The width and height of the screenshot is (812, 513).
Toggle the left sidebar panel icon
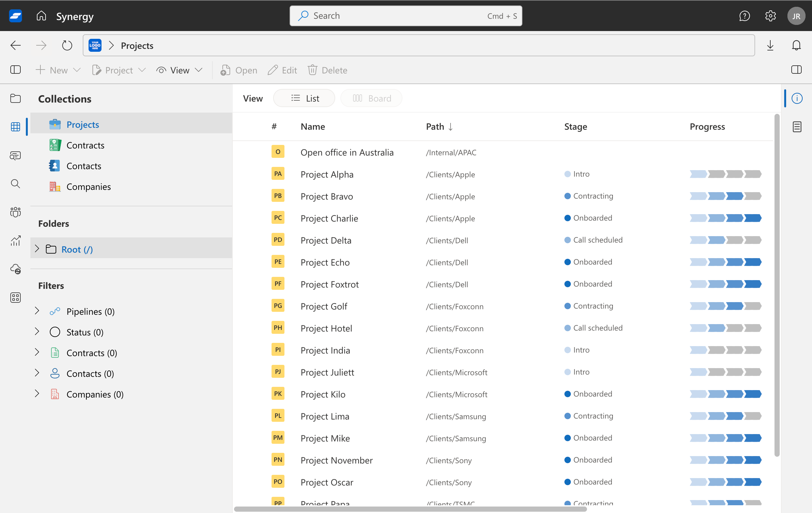coord(16,70)
